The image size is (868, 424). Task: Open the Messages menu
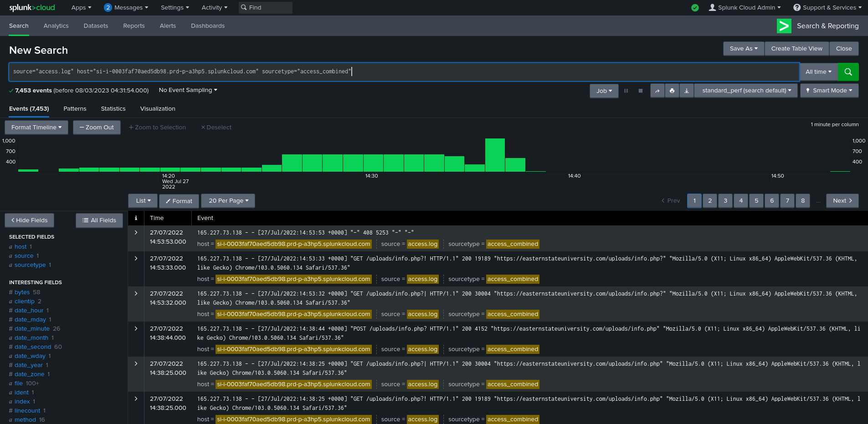[126, 8]
